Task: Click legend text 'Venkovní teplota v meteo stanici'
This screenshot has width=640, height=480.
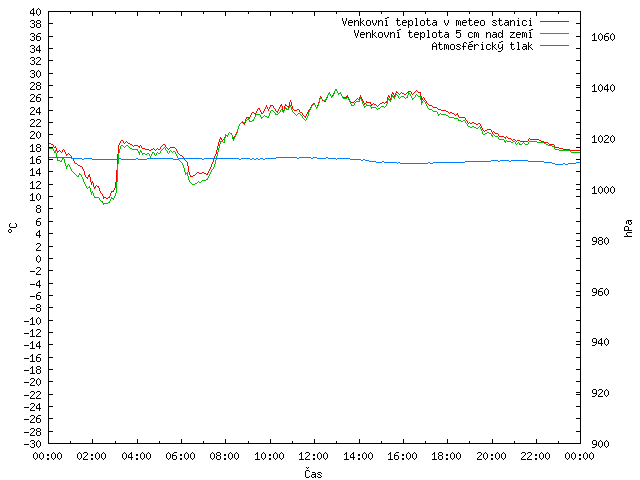Action: click(x=437, y=22)
